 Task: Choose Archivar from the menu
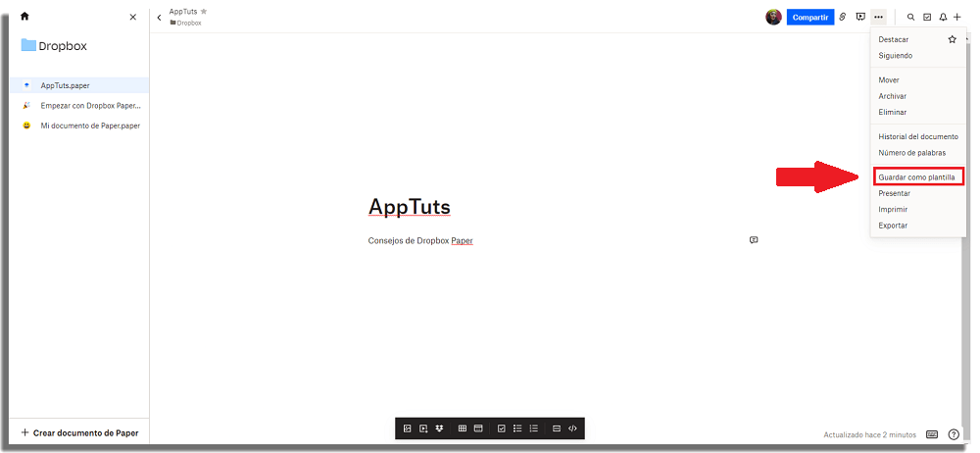point(892,96)
